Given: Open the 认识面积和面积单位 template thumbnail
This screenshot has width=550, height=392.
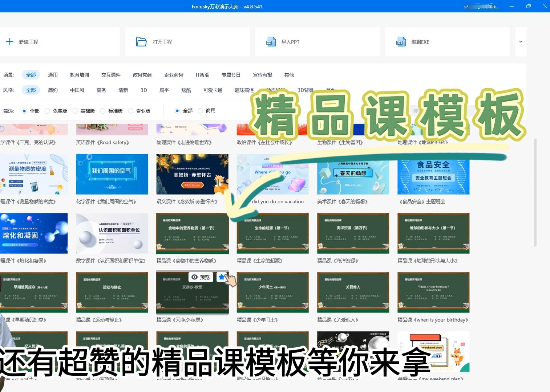Looking at the screenshot, I should (112, 233).
